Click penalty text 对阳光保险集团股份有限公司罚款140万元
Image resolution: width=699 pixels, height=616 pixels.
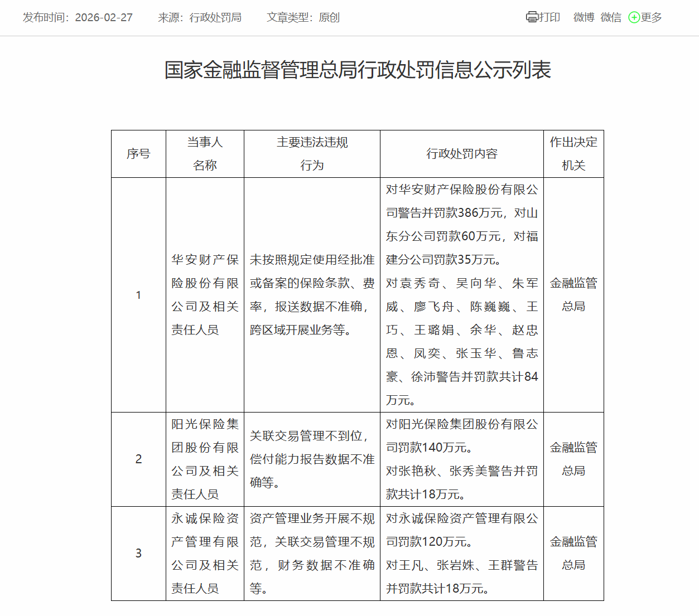(x=462, y=436)
